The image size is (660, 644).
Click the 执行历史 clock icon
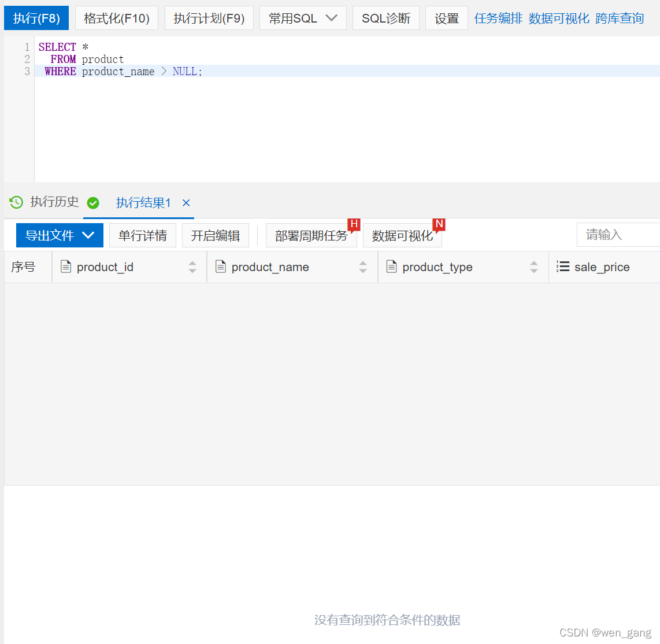16,202
